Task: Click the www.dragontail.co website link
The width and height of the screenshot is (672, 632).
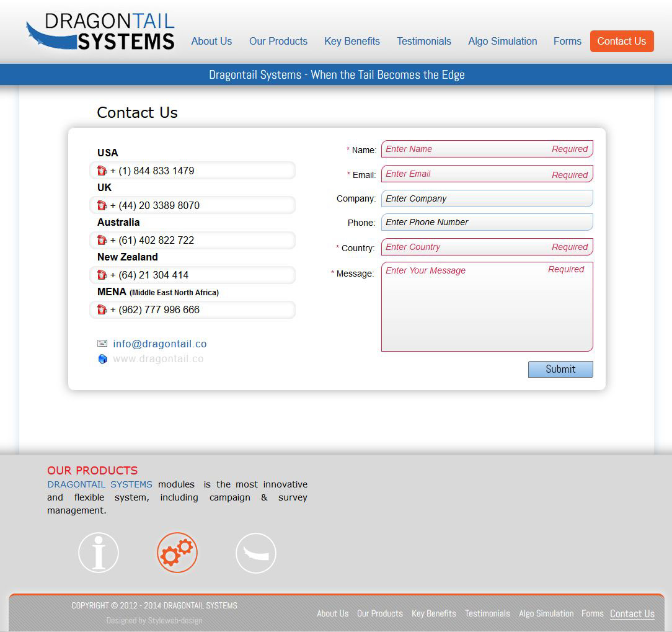Action: (x=158, y=359)
